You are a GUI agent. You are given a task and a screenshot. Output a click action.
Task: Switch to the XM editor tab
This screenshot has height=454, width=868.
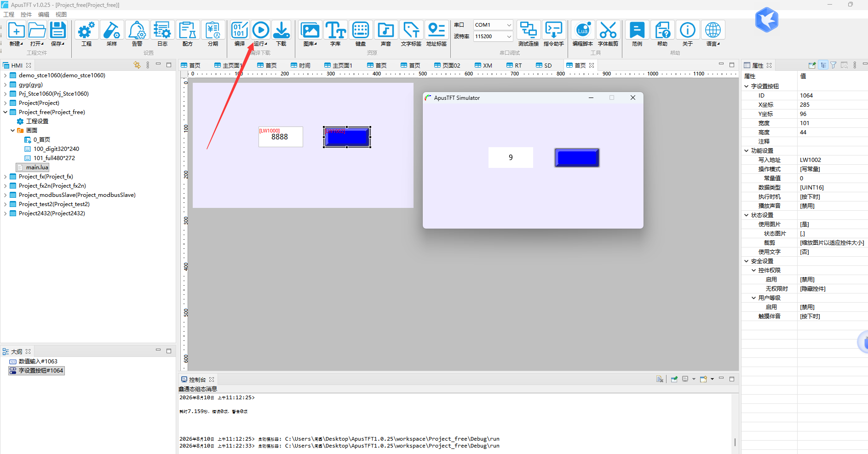483,66
